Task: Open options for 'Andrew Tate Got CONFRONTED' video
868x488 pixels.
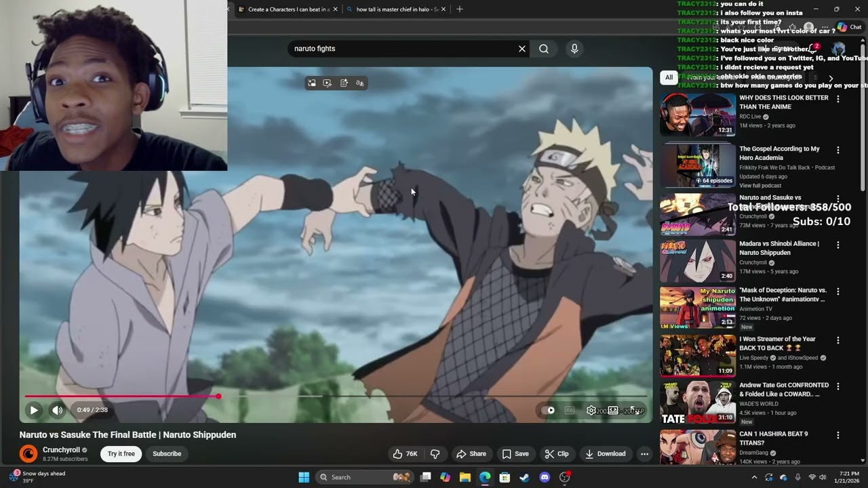Action: (x=838, y=386)
